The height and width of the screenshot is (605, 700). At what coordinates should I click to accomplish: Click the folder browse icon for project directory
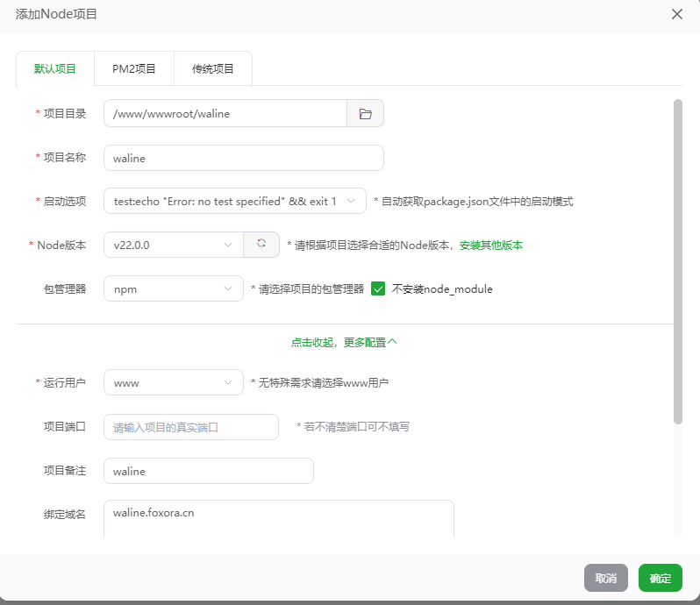point(366,114)
